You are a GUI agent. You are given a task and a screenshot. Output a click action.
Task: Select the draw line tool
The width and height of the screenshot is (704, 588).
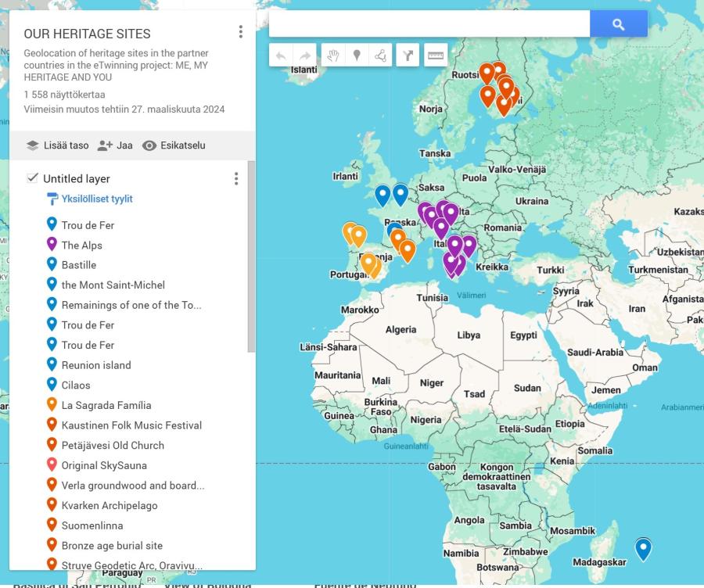coord(380,56)
